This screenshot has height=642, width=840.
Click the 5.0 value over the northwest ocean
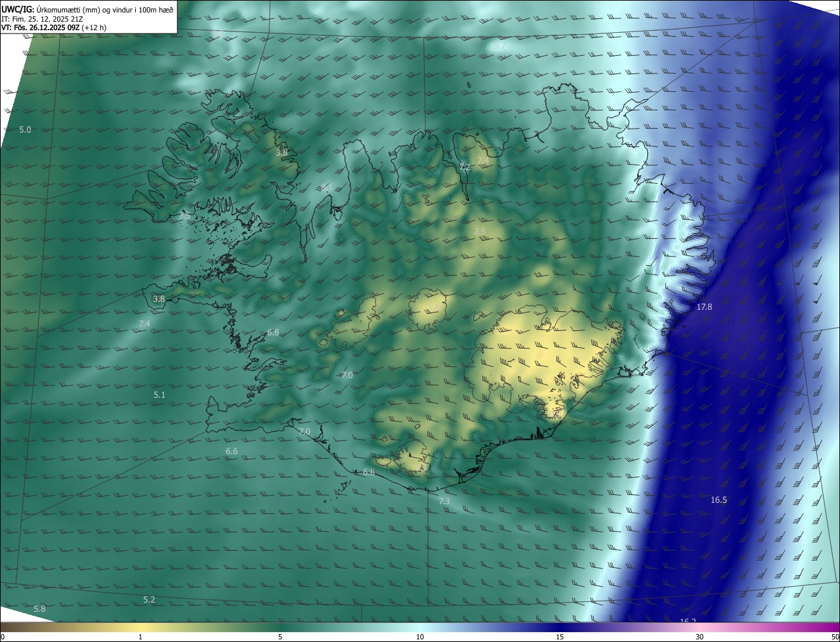tap(25, 130)
